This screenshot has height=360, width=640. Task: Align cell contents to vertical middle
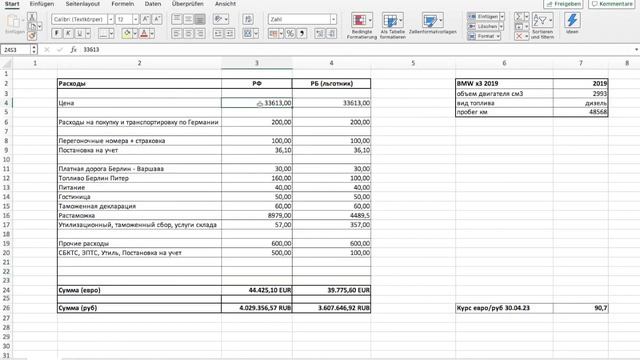188,19
